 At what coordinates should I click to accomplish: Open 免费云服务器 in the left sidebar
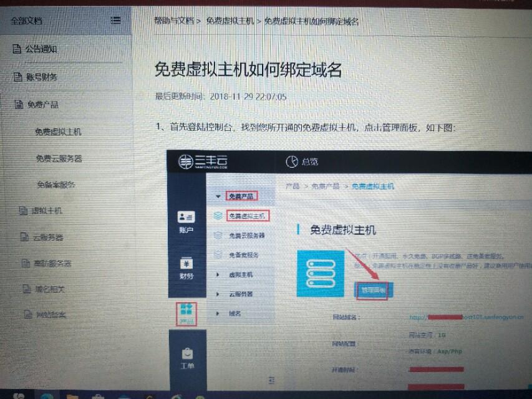(x=59, y=158)
